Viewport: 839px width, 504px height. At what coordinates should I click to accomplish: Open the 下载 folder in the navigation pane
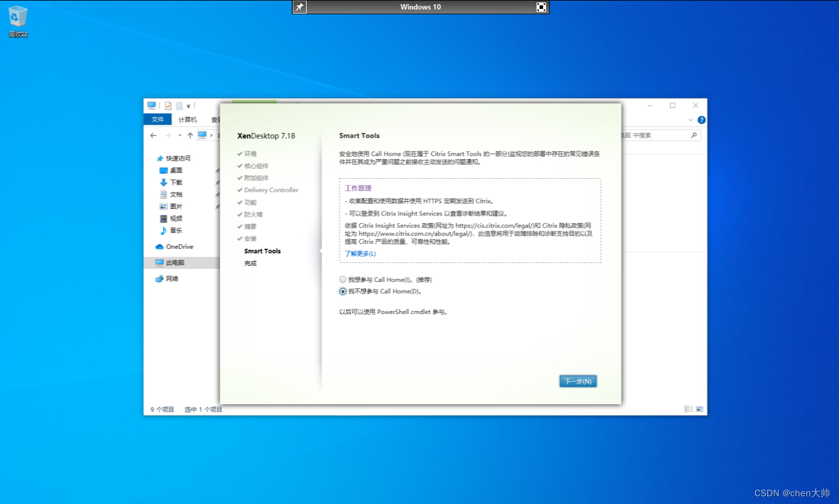click(x=176, y=182)
